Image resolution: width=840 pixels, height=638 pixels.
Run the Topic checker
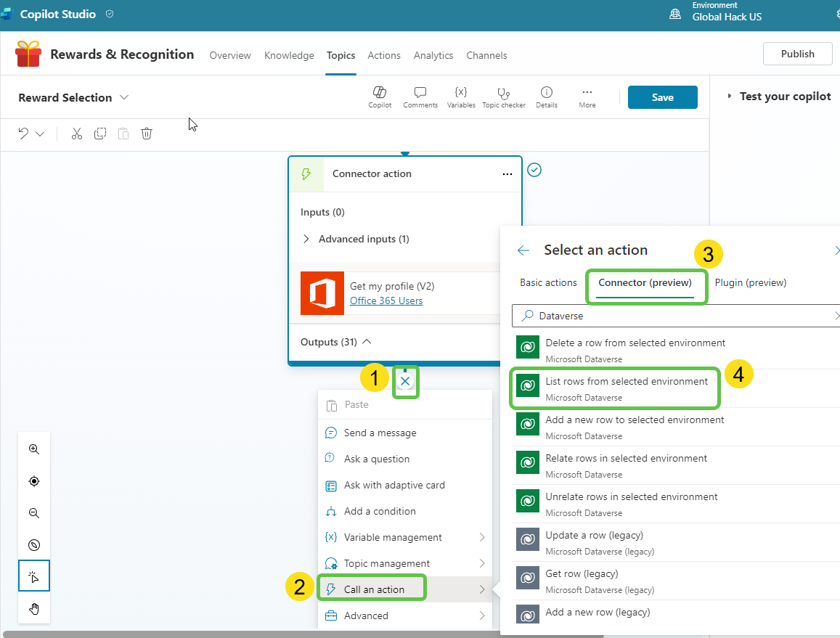click(503, 92)
